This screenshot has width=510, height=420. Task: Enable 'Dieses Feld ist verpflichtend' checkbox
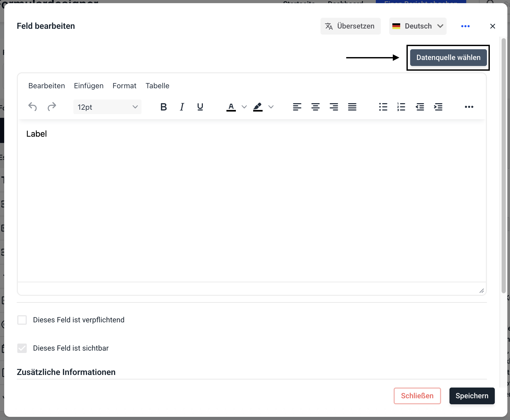[x=22, y=320]
